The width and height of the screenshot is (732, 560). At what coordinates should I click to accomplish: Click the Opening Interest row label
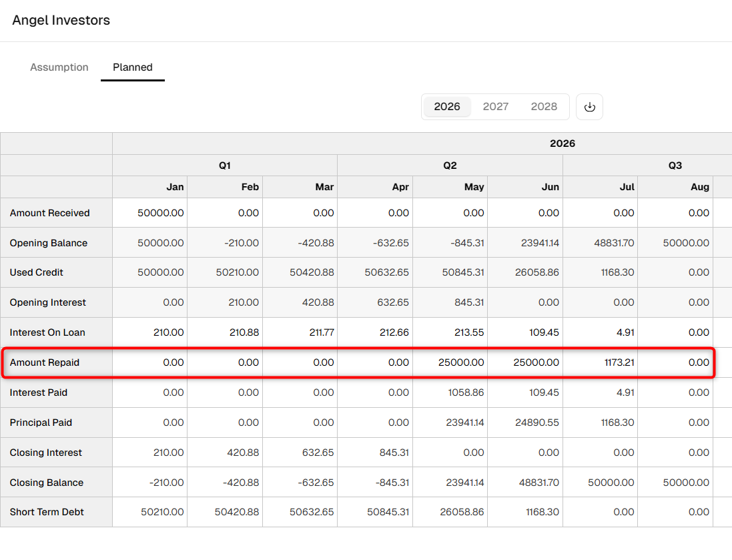point(47,302)
